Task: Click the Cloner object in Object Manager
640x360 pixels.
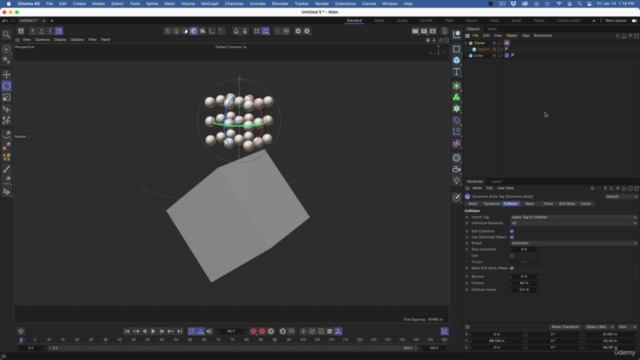Action: 480,43
